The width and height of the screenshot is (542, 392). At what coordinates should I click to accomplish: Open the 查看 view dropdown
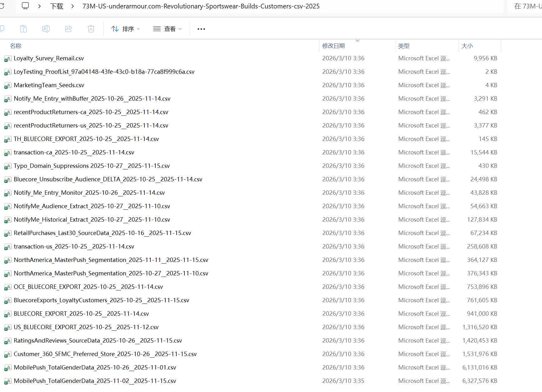(x=167, y=29)
